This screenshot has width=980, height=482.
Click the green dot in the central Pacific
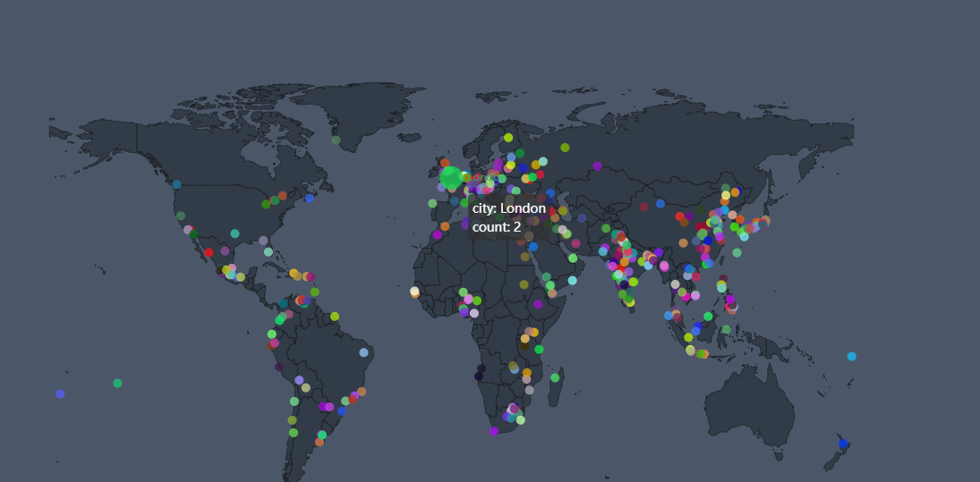117,383
